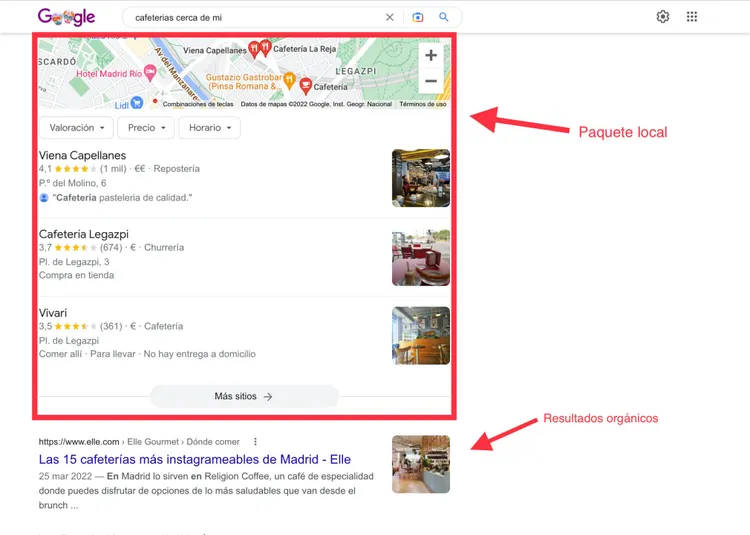Click the Elle result snippet dated 25 mar 2022
Image resolution: width=750 pixels, height=535 pixels.
[206, 491]
